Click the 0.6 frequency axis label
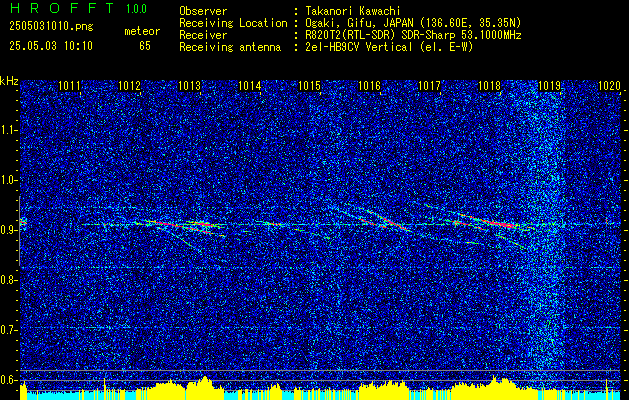 9,380
